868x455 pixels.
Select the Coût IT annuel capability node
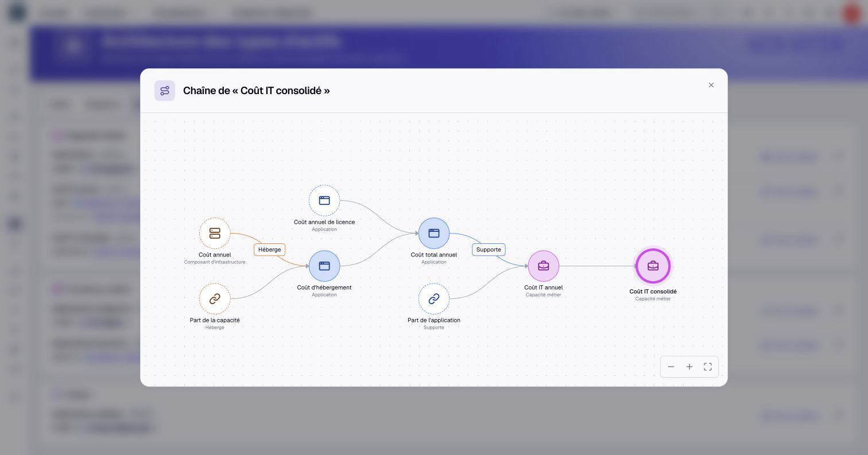[544, 266]
